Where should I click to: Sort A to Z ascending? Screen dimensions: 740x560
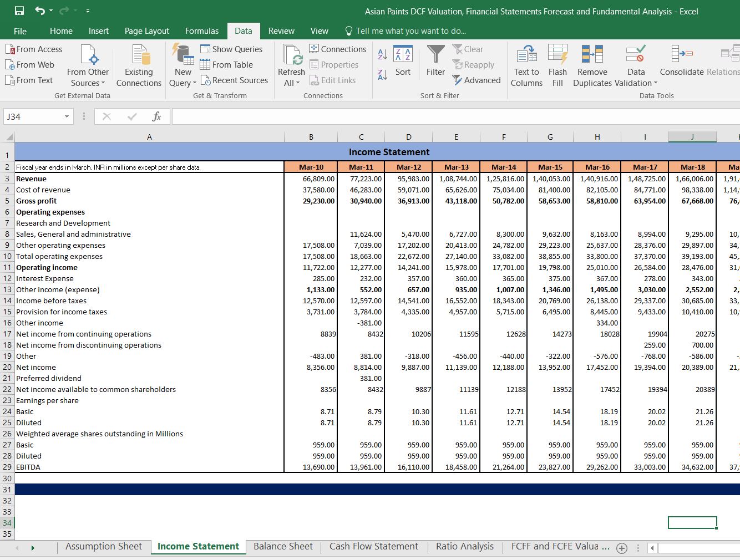pyautogui.click(x=382, y=54)
